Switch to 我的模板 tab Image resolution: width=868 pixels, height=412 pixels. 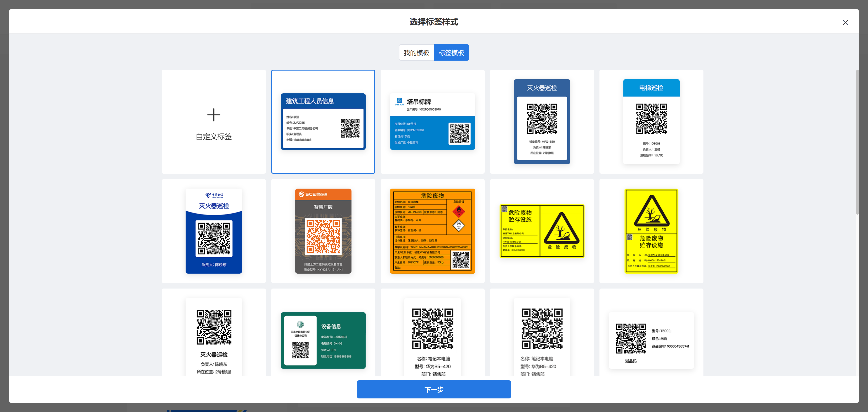click(416, 53)
